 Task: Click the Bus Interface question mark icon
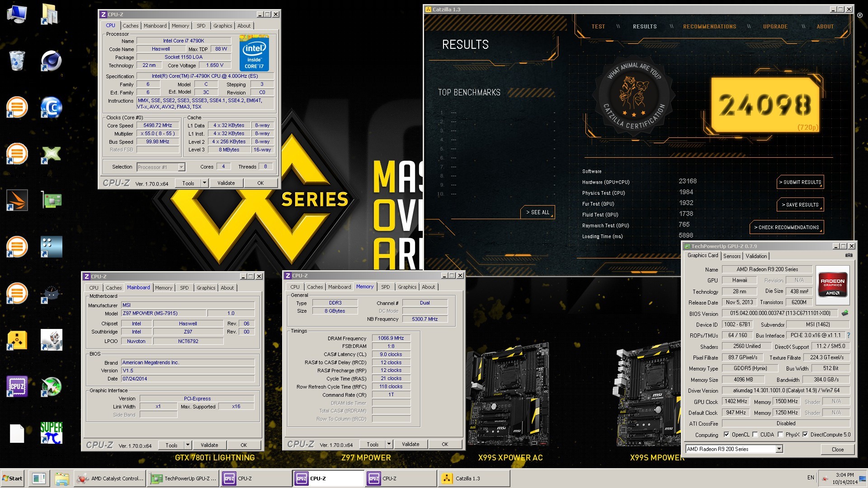tap(848, 335)
